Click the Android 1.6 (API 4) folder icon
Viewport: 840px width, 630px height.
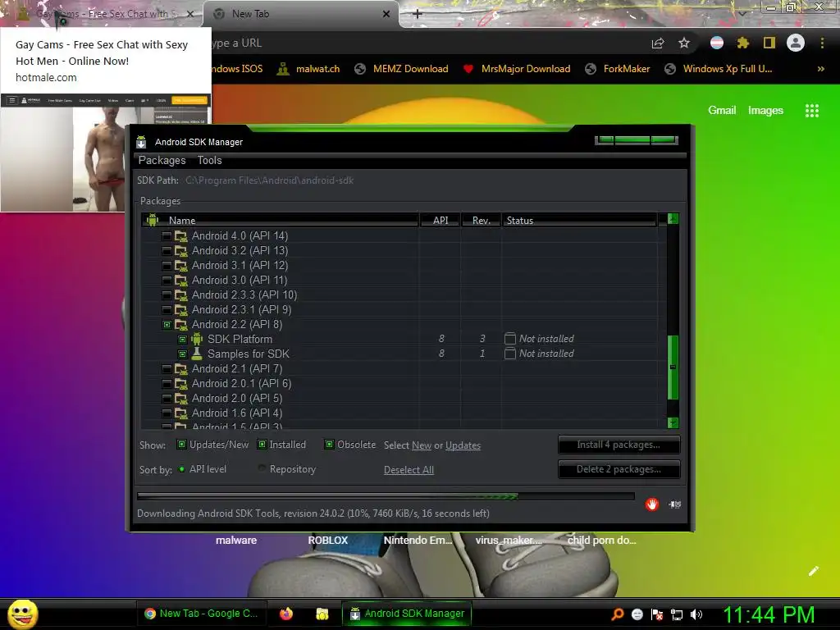181,413
